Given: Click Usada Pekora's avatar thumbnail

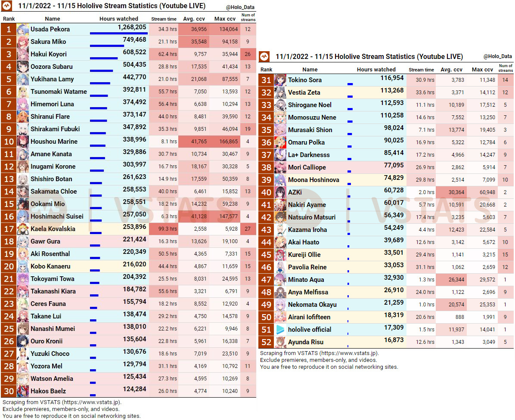Looking at the screenshot, I should click(x=23, y=29).
